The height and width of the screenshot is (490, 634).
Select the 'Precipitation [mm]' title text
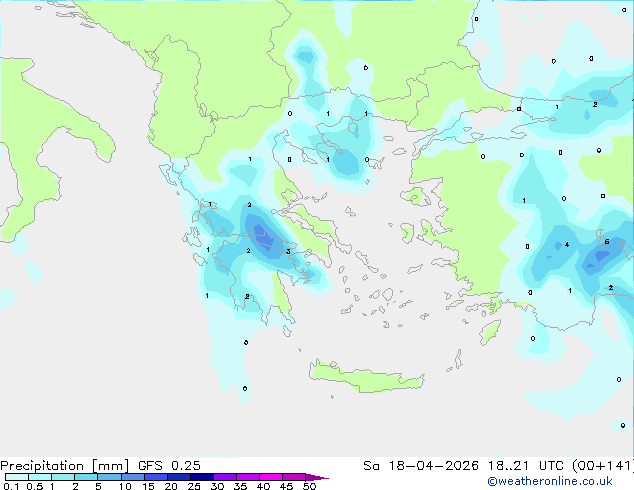65,466
